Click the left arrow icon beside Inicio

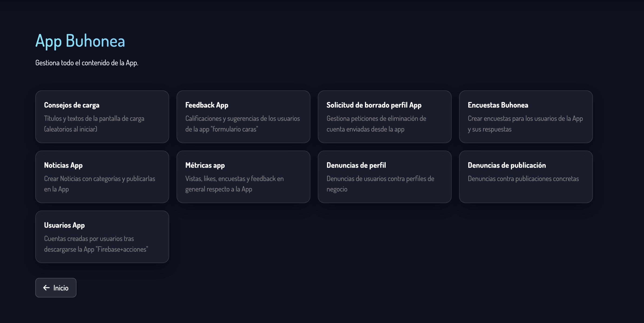coord(46,288)
